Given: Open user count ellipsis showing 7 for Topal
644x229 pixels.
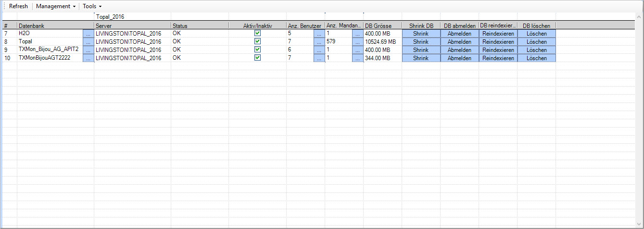Looking at the screenshot, I should point(319,42).
